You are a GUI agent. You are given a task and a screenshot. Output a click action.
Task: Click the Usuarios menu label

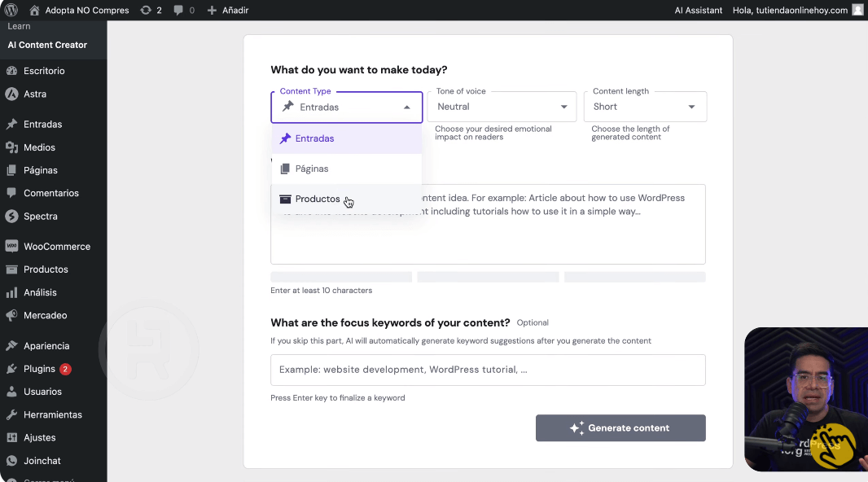[x=42, y=392]
